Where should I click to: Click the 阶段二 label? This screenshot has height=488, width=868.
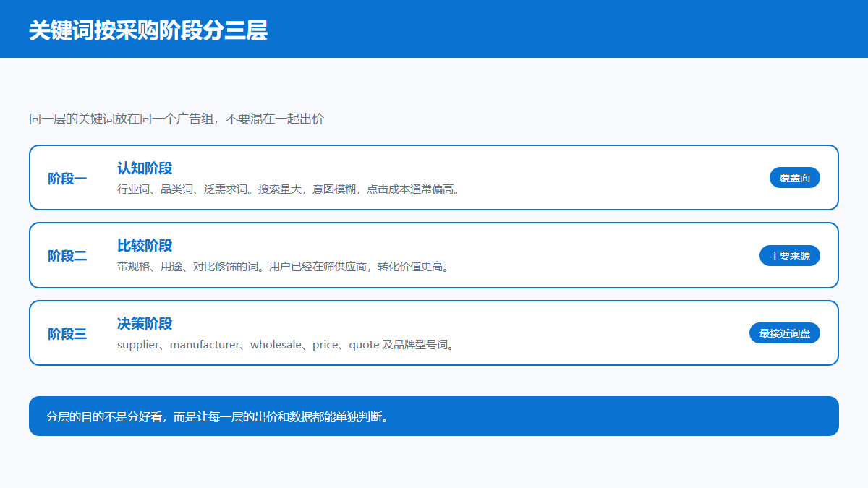(67, 255)
